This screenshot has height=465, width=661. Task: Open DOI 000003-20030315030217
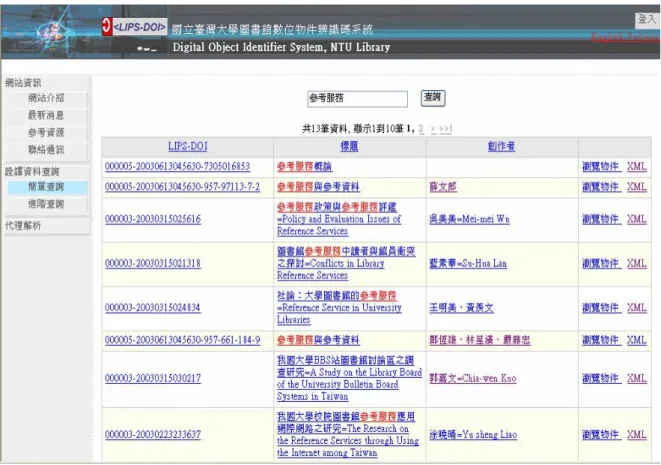(x=153, y=379)
